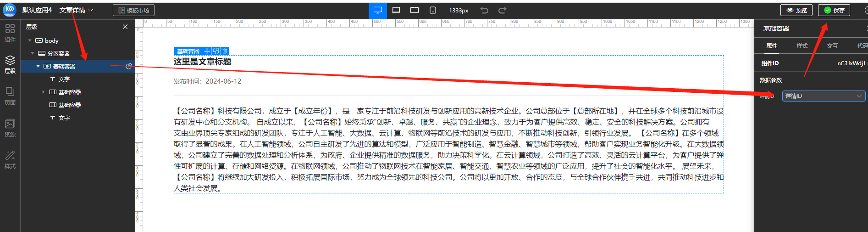
Task: Close the 层级 layers panel
Action: [x=125, y=27]
